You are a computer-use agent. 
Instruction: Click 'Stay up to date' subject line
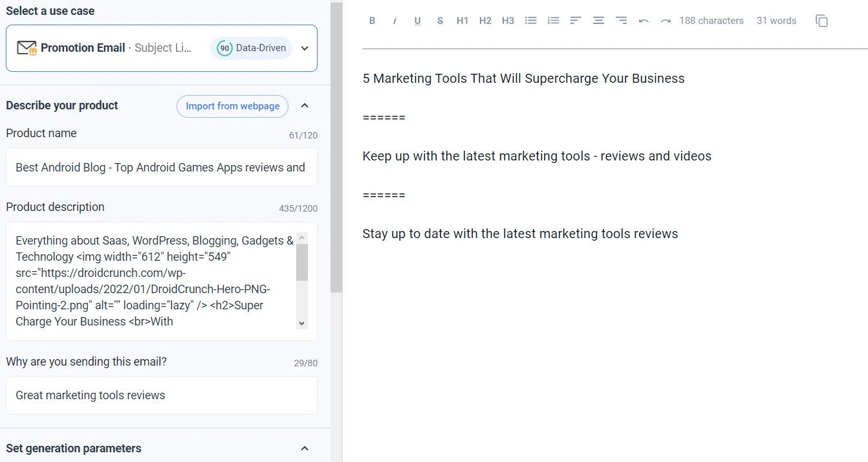click(520, 234)
